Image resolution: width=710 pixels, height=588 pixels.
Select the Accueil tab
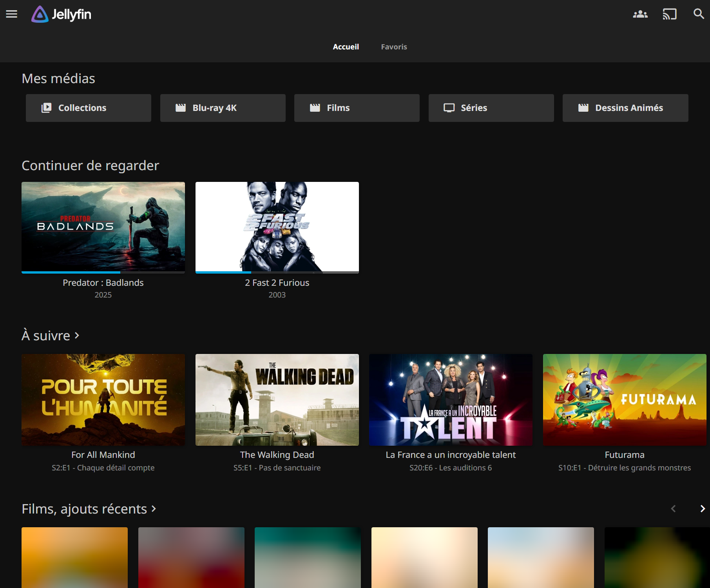pos(346,47)
